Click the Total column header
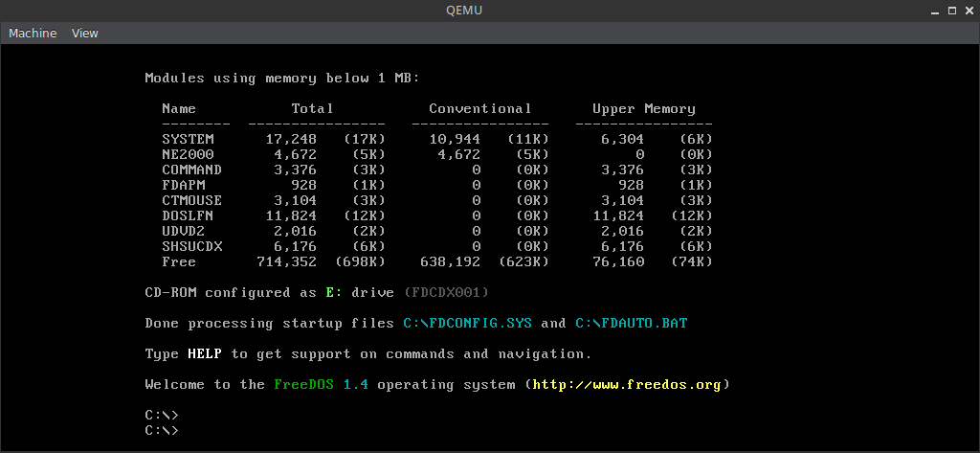 [313, 109]
